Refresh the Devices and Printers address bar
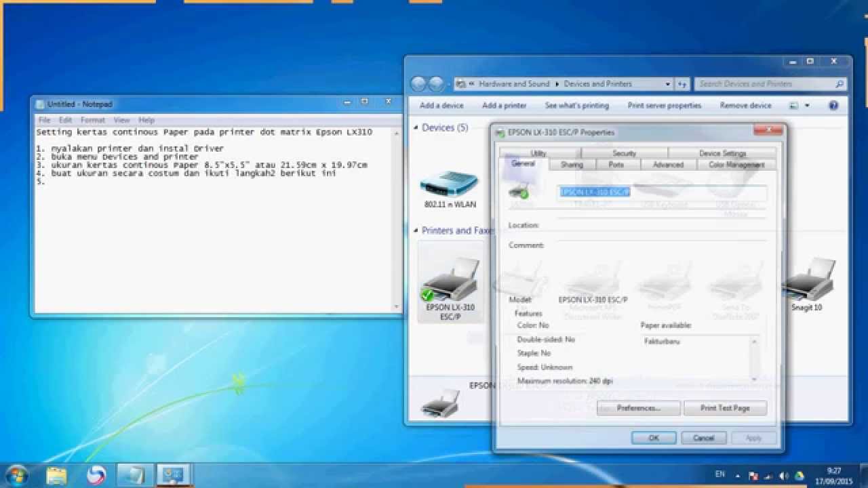The width and height of the screenshot is (868, 488). (x=682, y=84)
